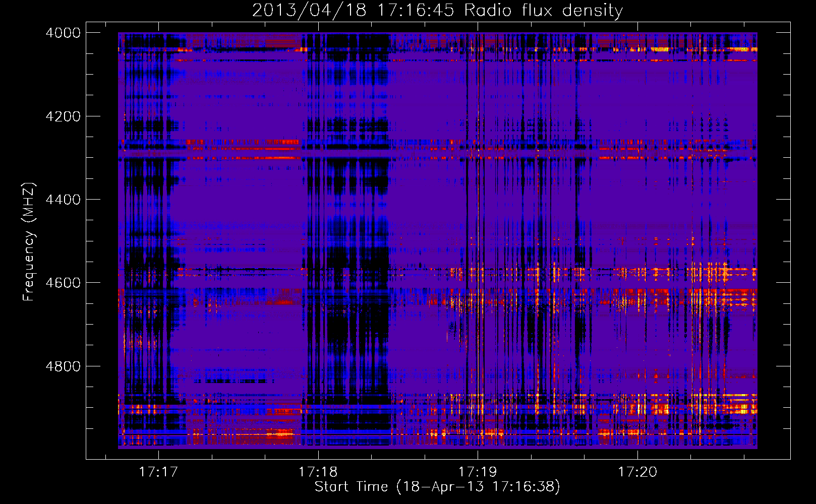816x504 pixels.
Task: Click the plot title "2013/04/18 17:16:45 Radio flux density"
Action: [437, 11]
